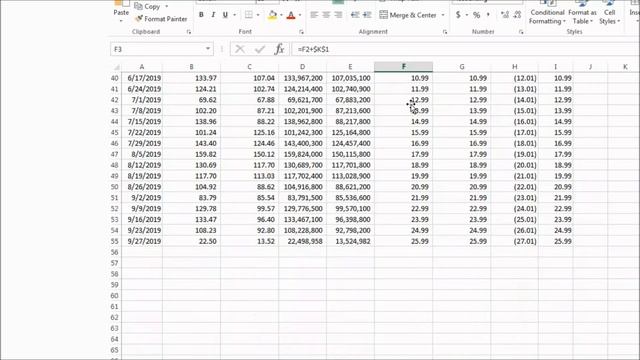Image resolution: width=640 pixels, height=360 pixels.
Task: Select row 55 header
Action: (115, 241)
